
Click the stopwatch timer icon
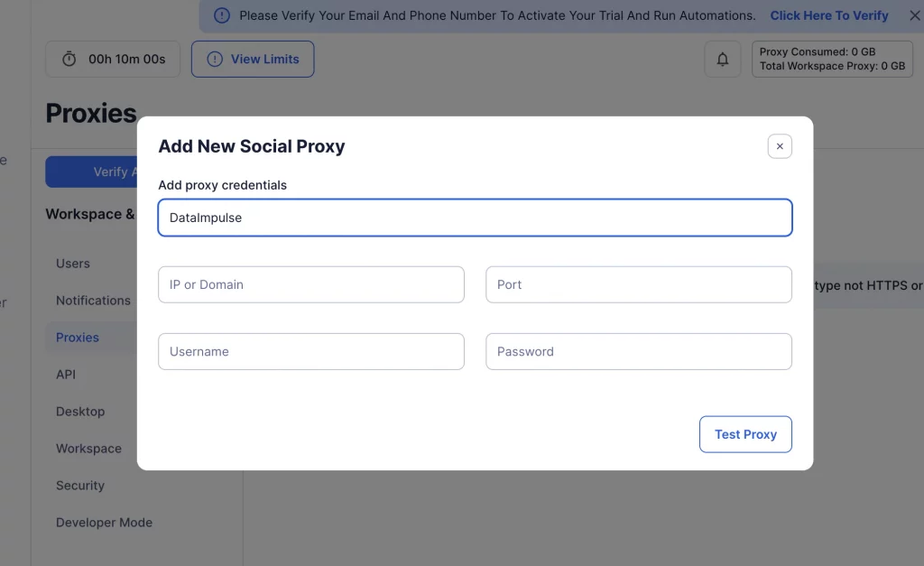(69, 60)
